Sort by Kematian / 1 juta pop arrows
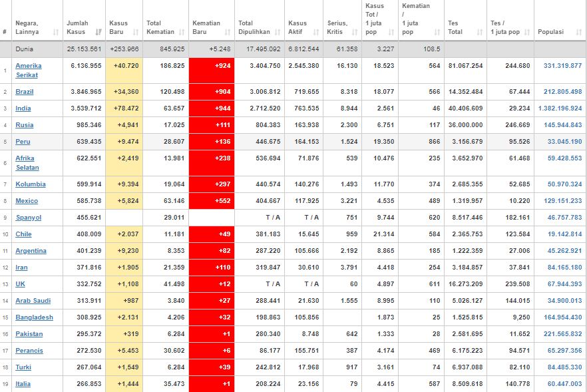587x392 pixels. coord(437,32)
